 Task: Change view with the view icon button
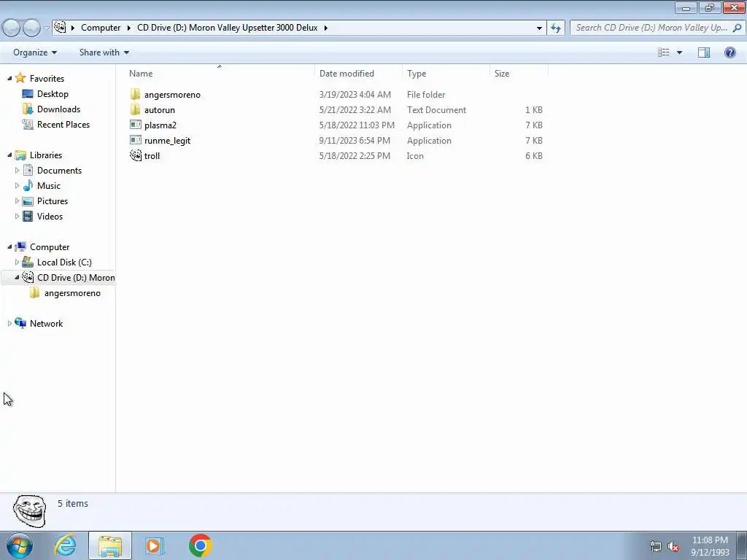tap(664, 52)
